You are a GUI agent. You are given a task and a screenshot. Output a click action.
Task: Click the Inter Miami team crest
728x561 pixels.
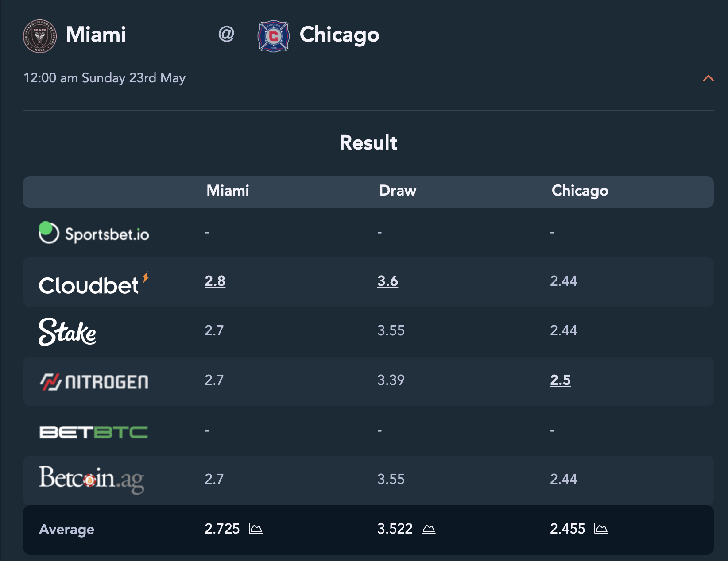pos(40,36)
